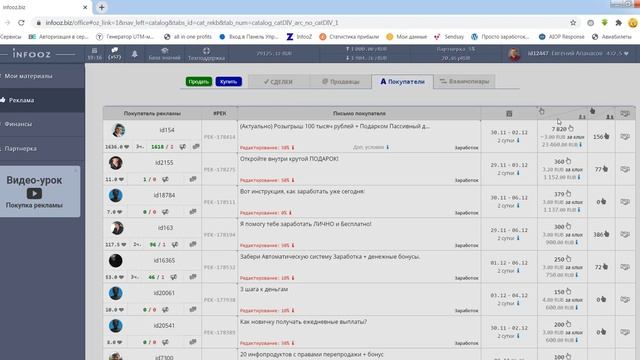
Task: Switch to the Взаимопиары tab
Action: click(x=464, y=82)
